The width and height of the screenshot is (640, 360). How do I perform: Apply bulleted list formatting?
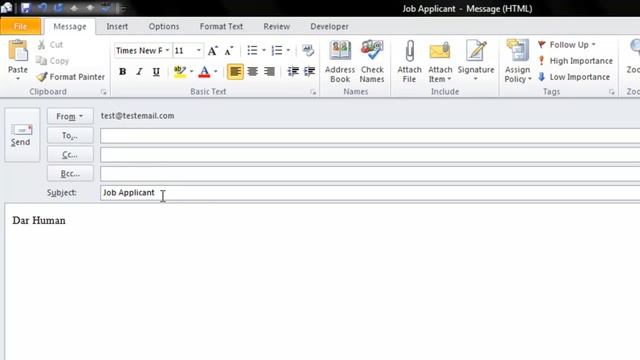(x=252, y=50)
